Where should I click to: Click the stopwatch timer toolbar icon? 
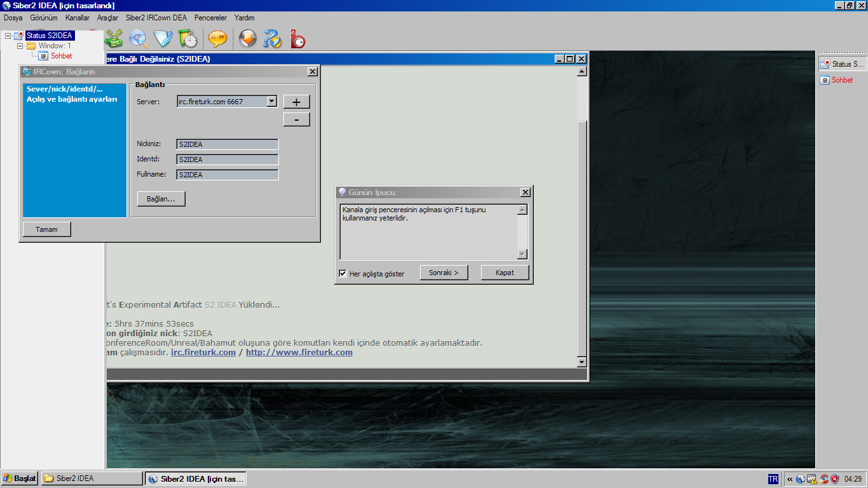pyautogui.click(x=188, y=39)
